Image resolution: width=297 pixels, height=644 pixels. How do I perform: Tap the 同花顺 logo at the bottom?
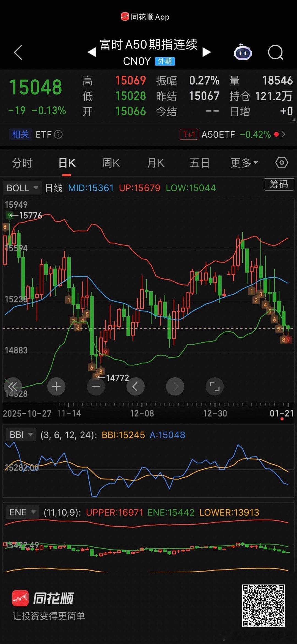(43, 598)
